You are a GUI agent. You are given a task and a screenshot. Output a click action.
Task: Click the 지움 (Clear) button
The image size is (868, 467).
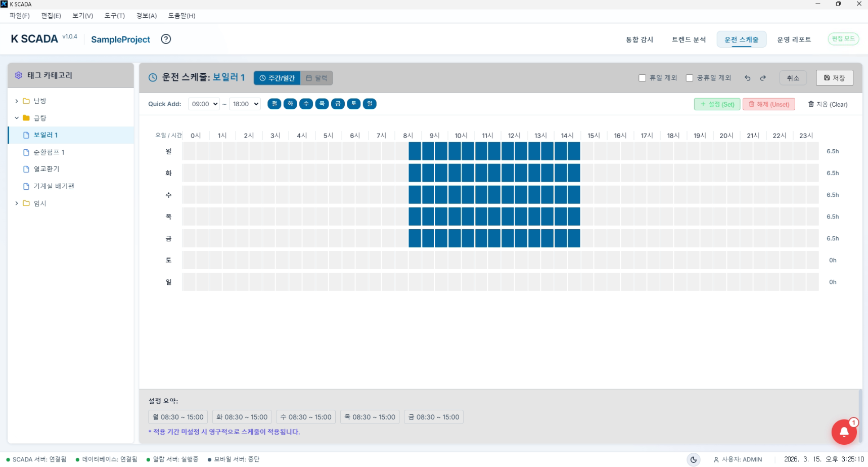tap(828, 104)
